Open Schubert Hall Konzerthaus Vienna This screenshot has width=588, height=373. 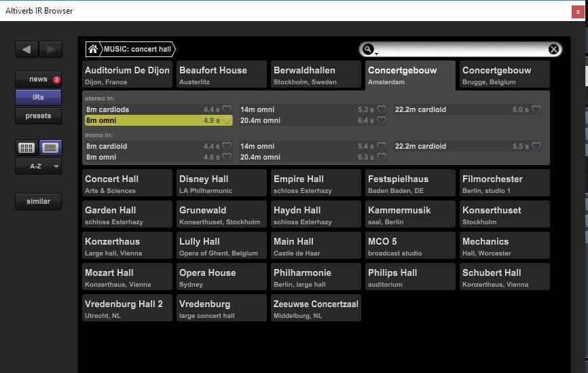click(x=504, y=277)
